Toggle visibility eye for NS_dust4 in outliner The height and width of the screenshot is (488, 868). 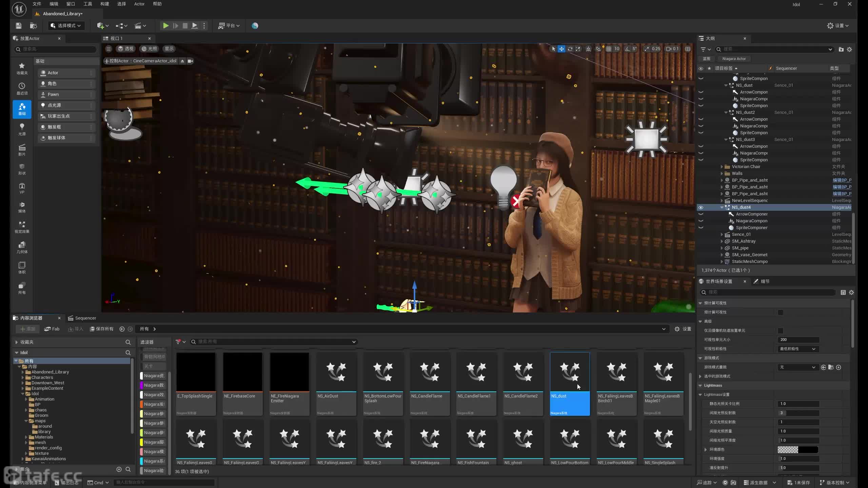click(701, 207)
